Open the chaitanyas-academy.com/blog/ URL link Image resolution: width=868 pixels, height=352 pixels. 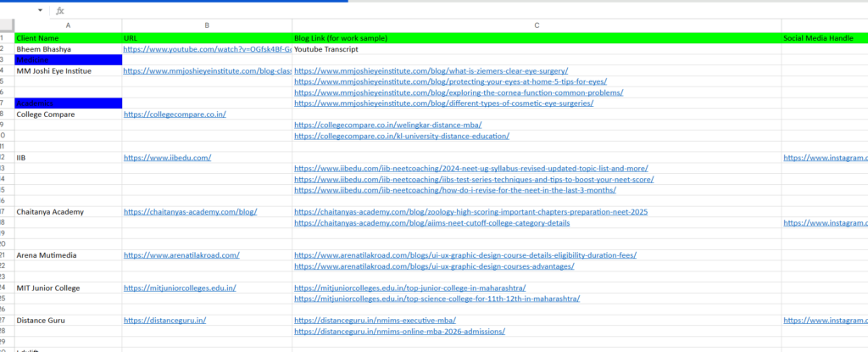[x=190, y=212]
